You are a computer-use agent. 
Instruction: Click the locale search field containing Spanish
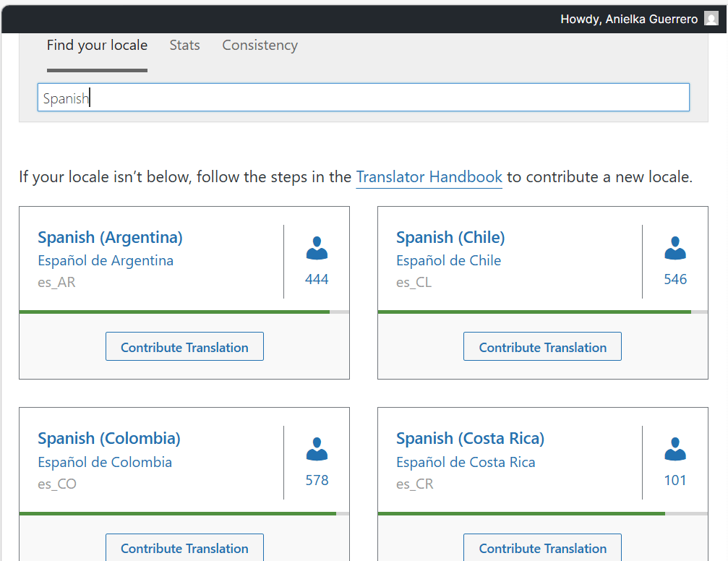(x=363, y=98)
